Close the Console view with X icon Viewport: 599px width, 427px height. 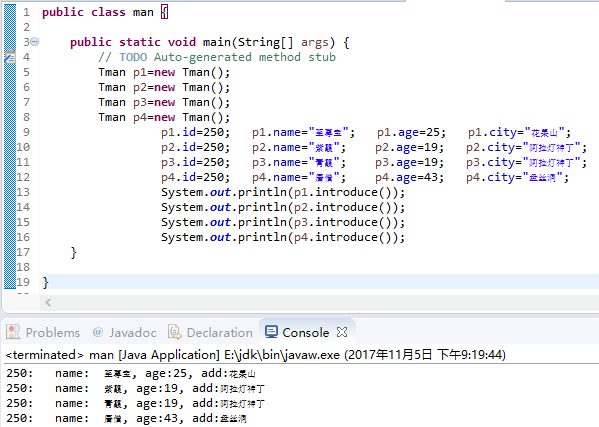tap(342, 332)
